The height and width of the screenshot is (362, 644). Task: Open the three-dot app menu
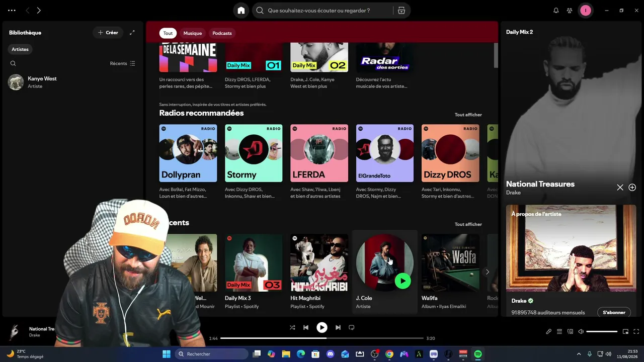(12, 11)
